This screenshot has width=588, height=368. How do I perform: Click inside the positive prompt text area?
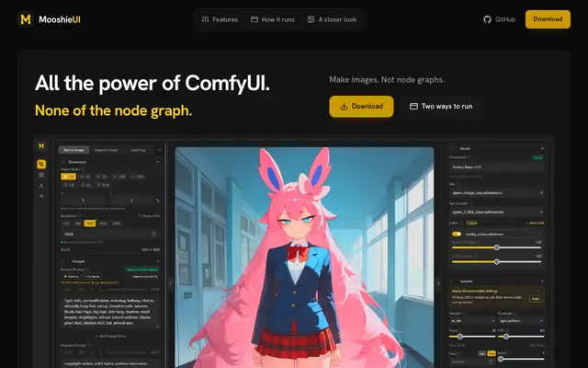click(110, 312)
